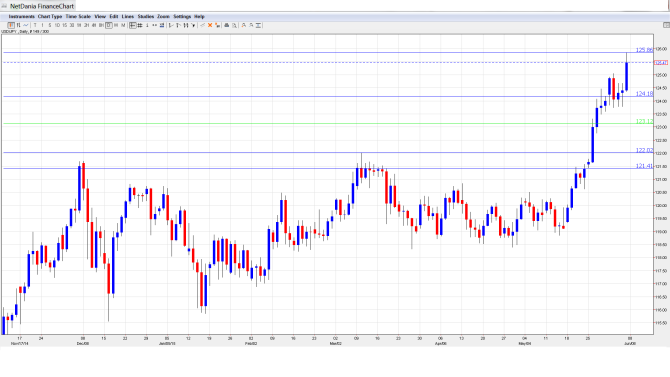Switch to candlestick chart type icon
This screenshot has height=377, width=670.
11,26
